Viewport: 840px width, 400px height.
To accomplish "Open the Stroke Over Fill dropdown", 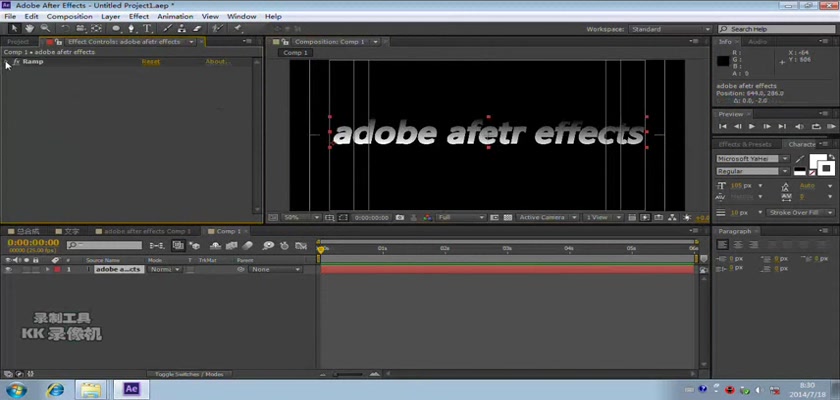I will click(800, 213).
